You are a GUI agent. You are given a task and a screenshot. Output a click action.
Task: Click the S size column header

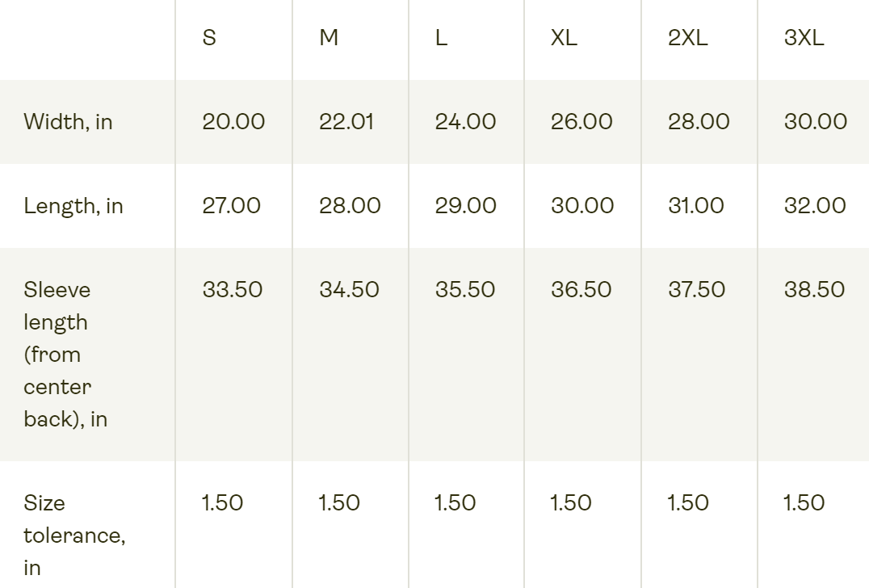tap(209, 38)
